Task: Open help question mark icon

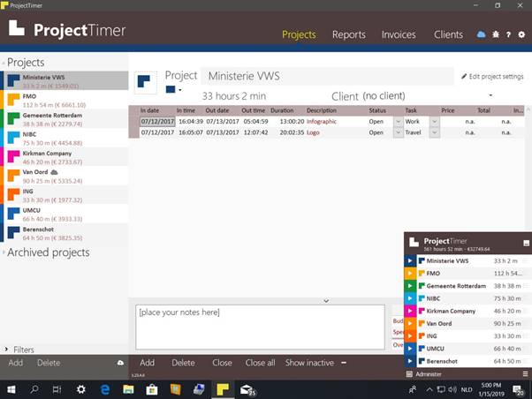Action: [508, 34]
